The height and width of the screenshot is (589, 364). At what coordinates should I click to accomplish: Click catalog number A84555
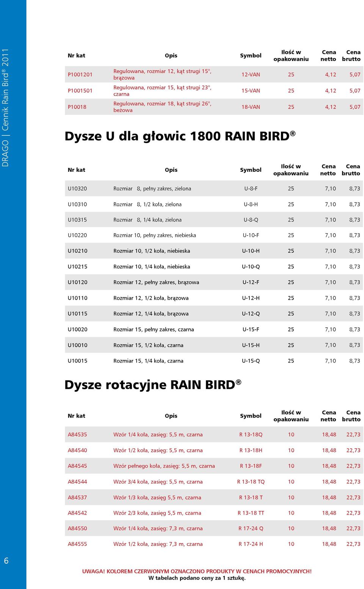pos(77,544)
